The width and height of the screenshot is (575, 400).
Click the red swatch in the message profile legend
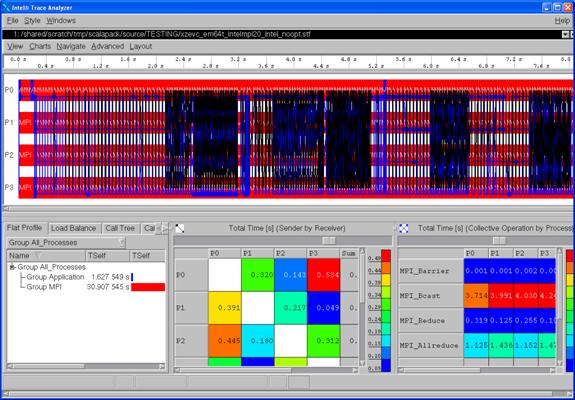[386, 256]
